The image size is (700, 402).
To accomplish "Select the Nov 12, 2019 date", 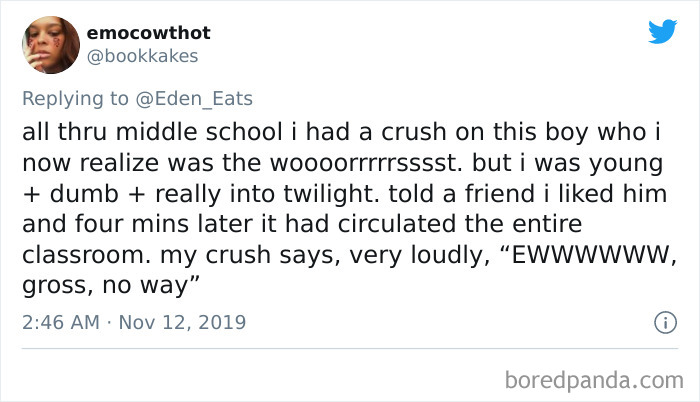I will coord(182,322).
